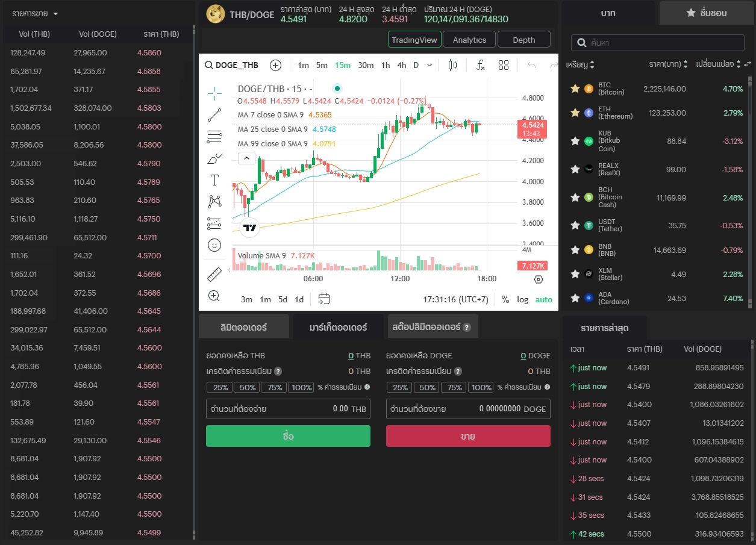Toggle favorite star for BTC
Viewport: 756px width, 545px height.
[575, 89]
